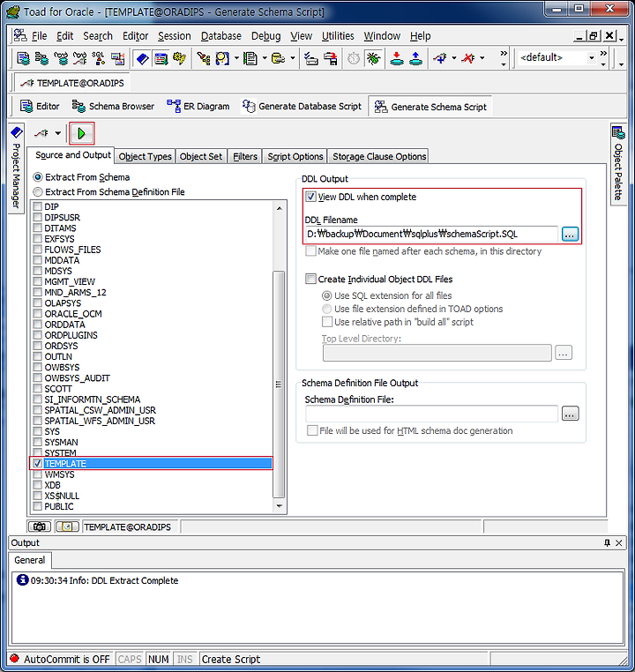Select Extract From Schema Definition File option
This screenshot has height=672, width=635.
(38, 191)
